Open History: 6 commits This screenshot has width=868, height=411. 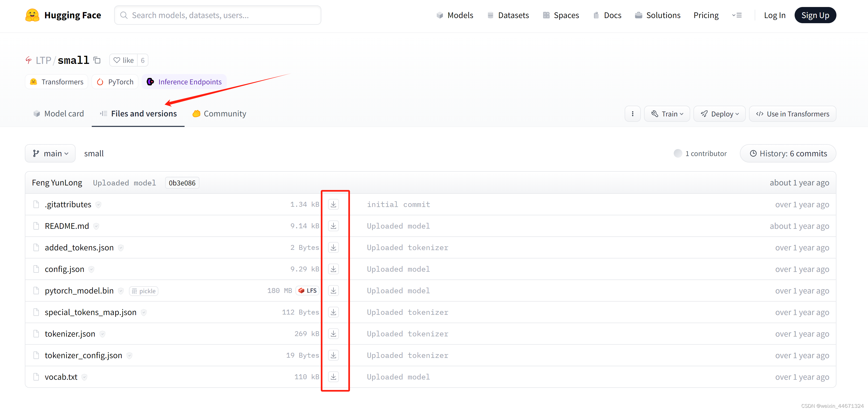tap(788, 153)
